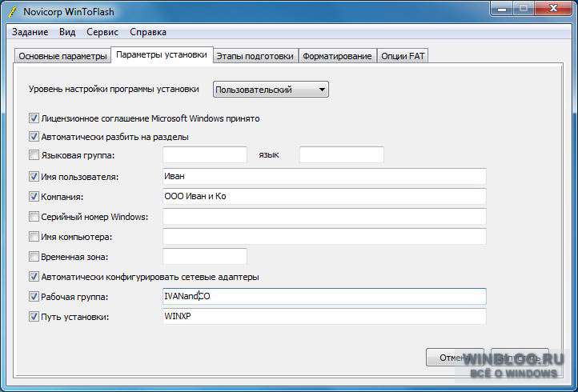Viewport: 578px width, 392px height.
Task: Enable Серийный номер Windows checkbox
Action: (34, 217)
